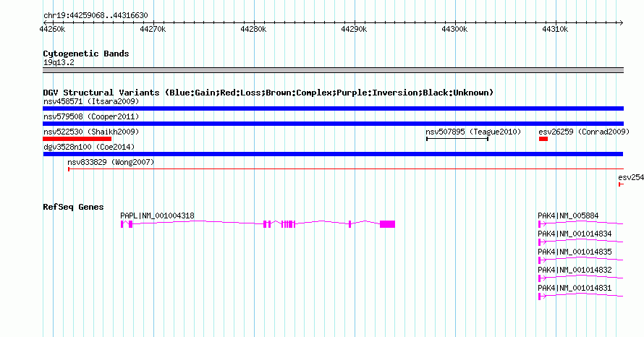Click the chr19:44259068..44316630 region label

pyautogui.click(x=96, y=15)
